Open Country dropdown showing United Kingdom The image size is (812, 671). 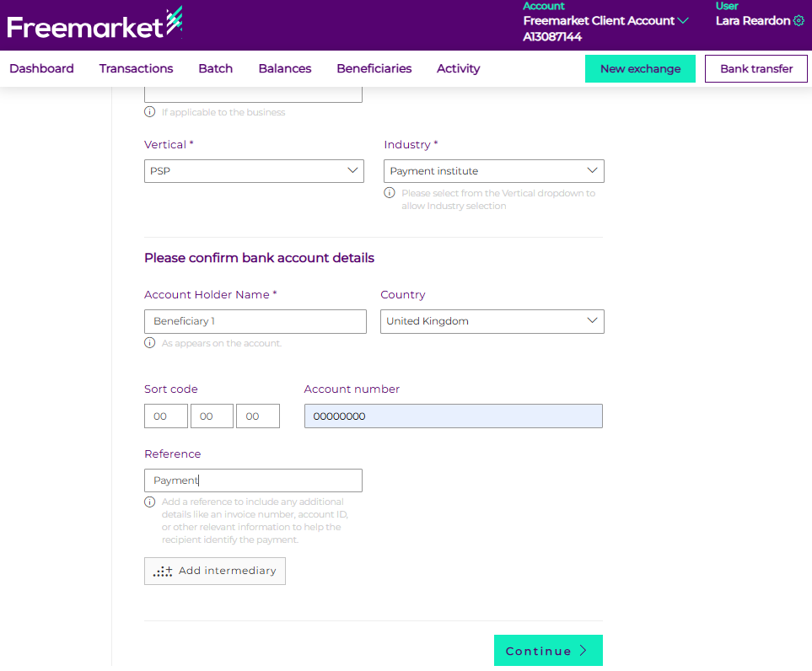click(x=492, y=321)
